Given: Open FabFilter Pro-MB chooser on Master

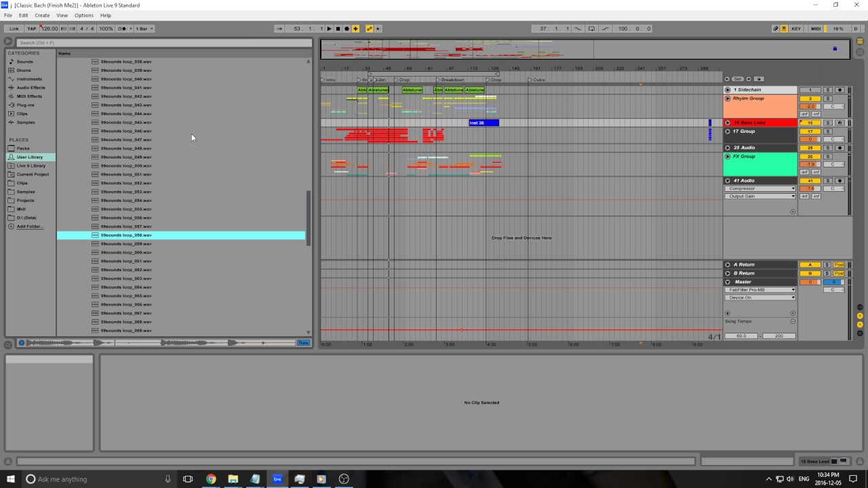Looking at the screenshot, I should (760, 290).
